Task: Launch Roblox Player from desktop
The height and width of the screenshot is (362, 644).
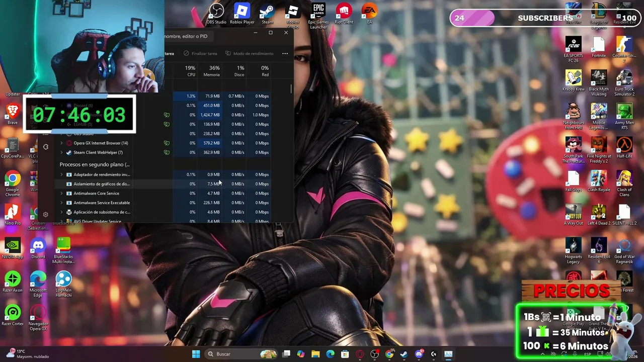Action: [242, 14]
